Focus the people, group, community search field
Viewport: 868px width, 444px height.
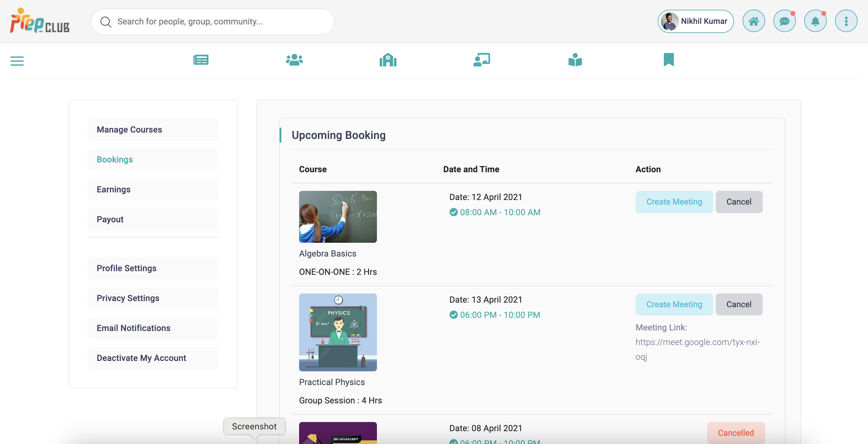point(213,22)
